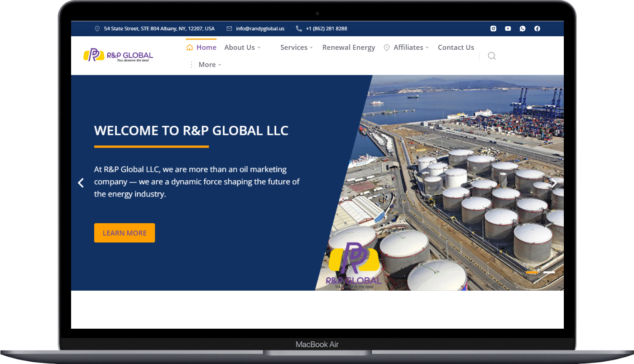Click the location pin icon beside address
Viewport: 634px width, 364px height.
pos(97,29)
